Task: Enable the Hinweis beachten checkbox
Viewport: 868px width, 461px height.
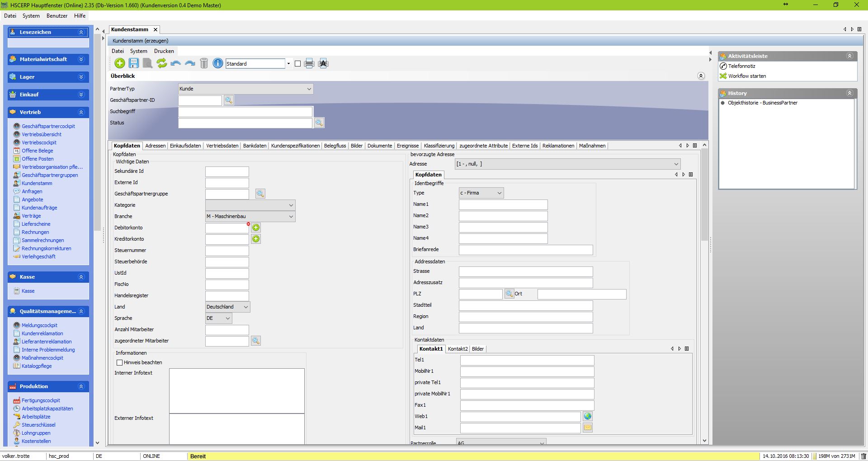Action: pos(120,362)
